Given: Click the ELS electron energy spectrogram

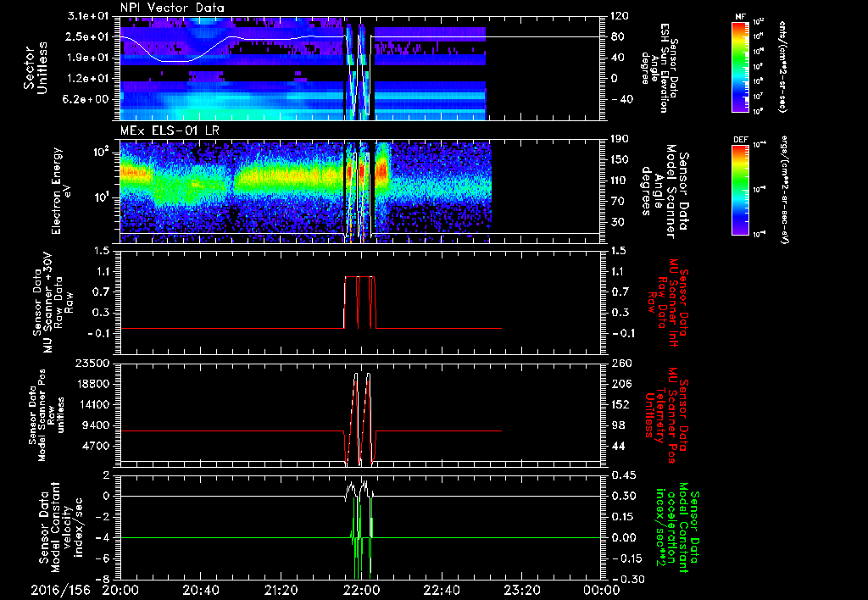Looking at the screenshot, I should [x=359, y=191].
